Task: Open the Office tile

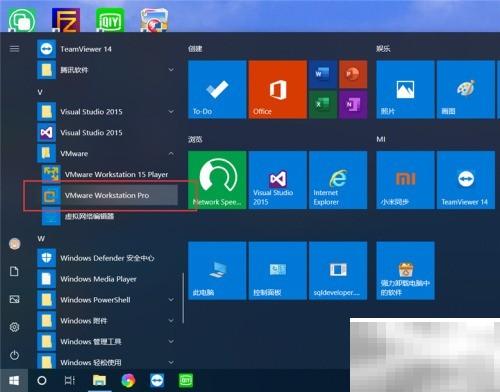Action: pyautogui.click(x=278, y=89)
